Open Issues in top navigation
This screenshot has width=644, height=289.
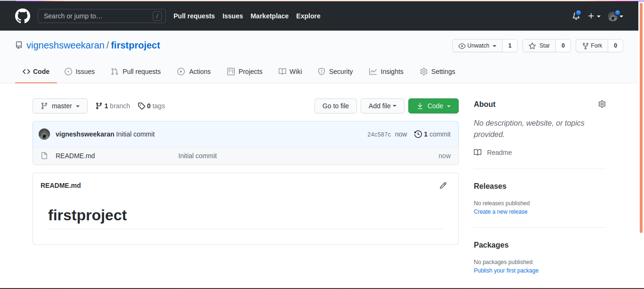pos(233,16)
